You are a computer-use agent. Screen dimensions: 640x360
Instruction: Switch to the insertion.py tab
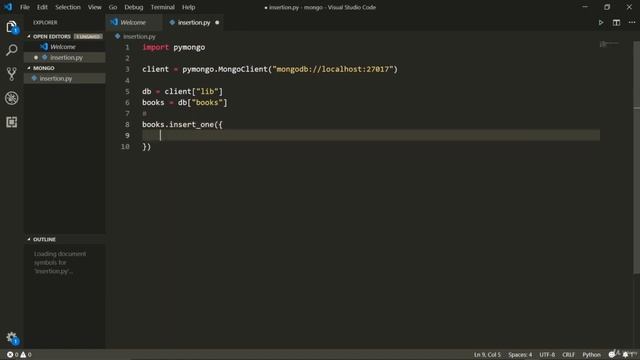(x=194, y=22)
